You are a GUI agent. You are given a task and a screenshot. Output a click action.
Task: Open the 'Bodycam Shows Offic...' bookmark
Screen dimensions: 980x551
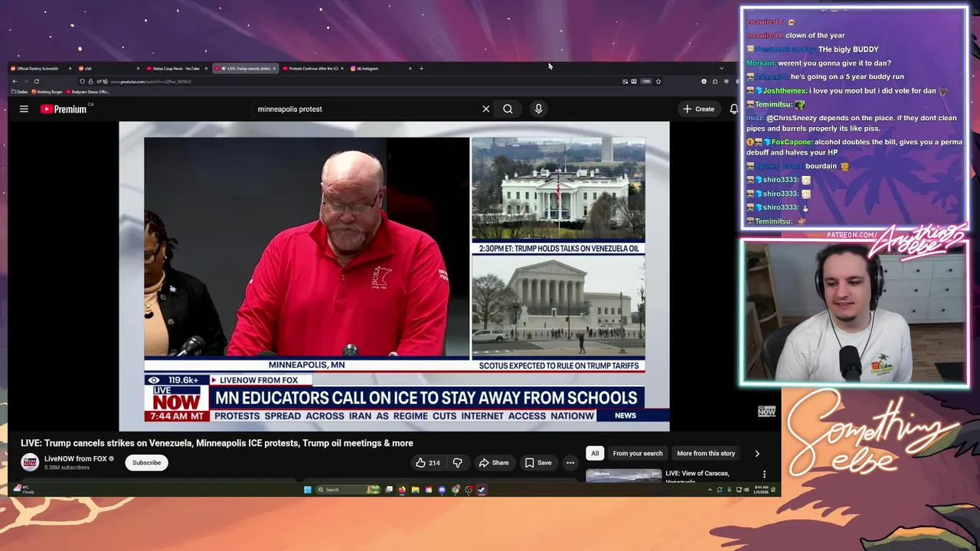coord(87,92)
